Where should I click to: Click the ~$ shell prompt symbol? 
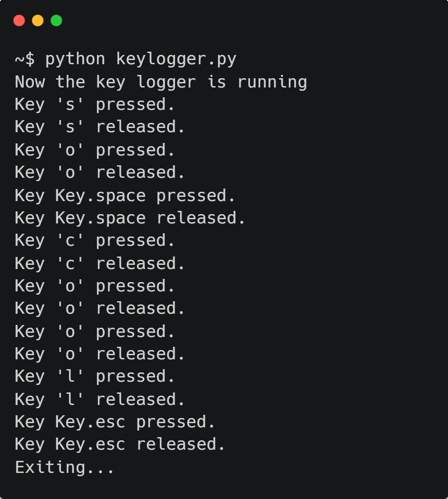25,59
